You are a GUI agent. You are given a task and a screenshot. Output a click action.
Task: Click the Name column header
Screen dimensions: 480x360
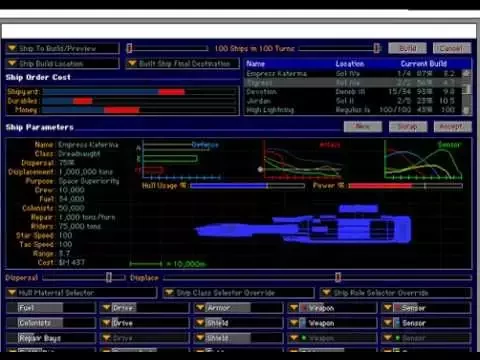click(x=256, y=64)
